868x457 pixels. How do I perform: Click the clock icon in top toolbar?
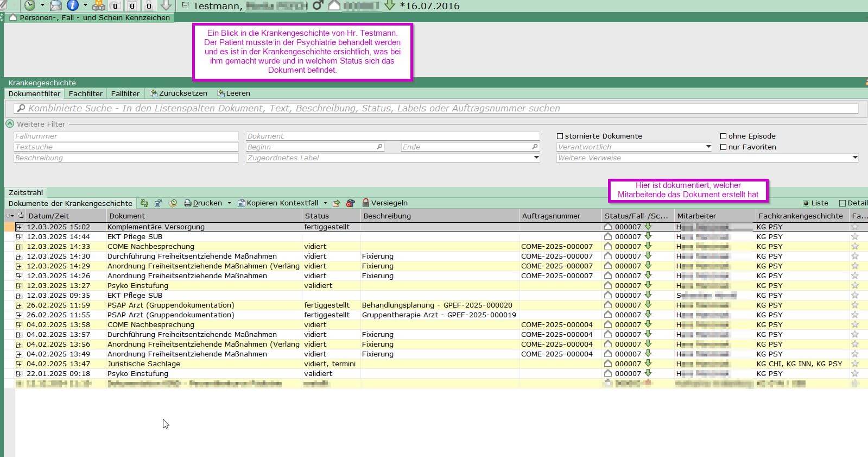(x=29, y=5)
